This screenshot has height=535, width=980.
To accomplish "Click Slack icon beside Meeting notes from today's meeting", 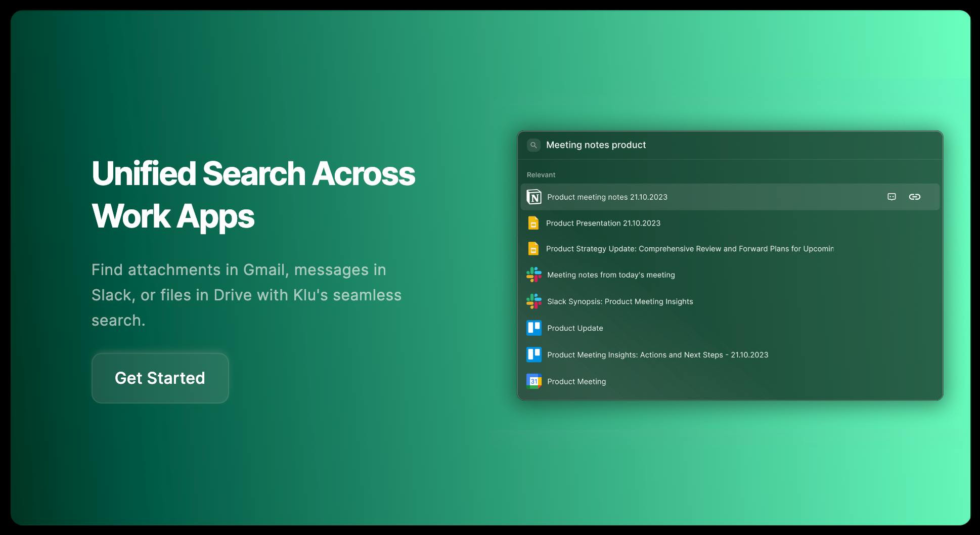I will click(x=533, y=275).
